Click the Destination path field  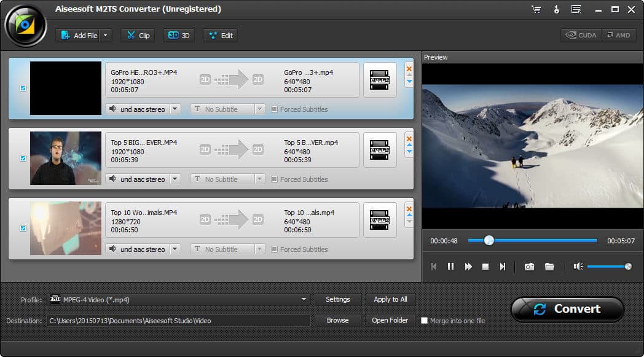(179, 320)
